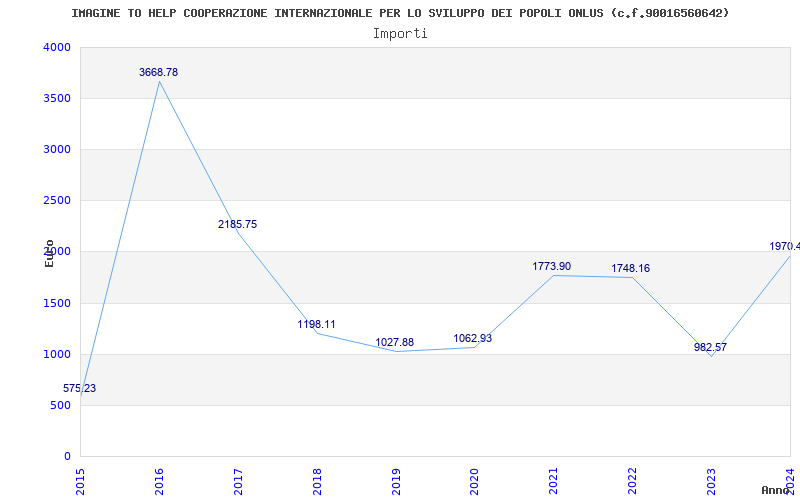Screen dimensions: 800x500
Task: Click the Anno x-axis title
Action: pyautogui.click(x=776, y=490)
